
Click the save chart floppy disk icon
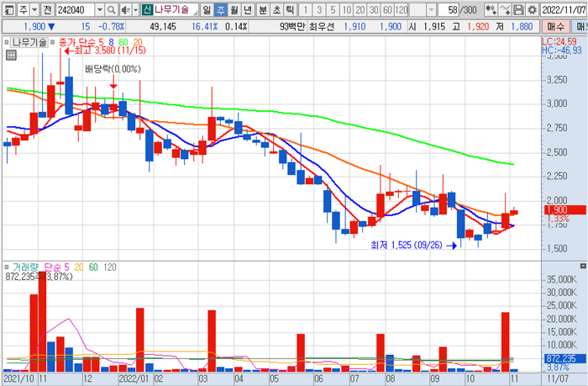[518, 10]
